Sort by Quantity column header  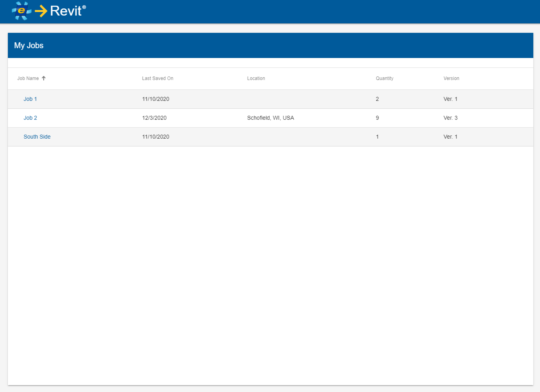385,78
